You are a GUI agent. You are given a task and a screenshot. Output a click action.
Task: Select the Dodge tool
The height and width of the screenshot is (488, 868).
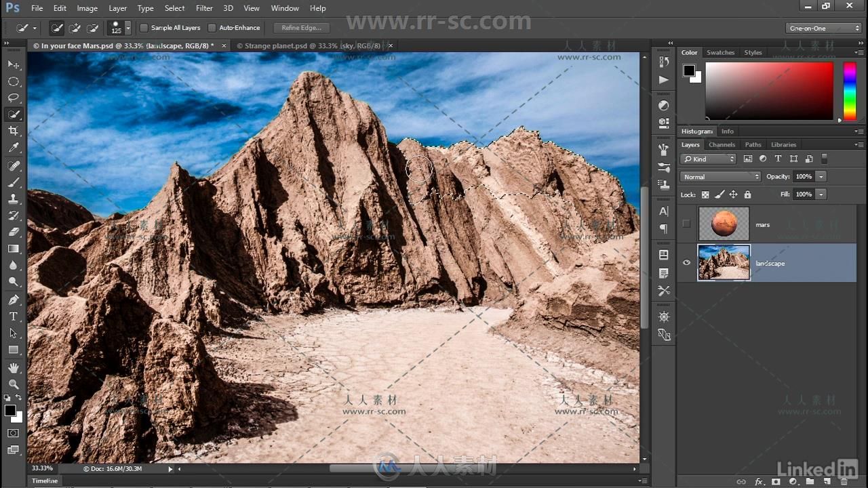[14, 282]
